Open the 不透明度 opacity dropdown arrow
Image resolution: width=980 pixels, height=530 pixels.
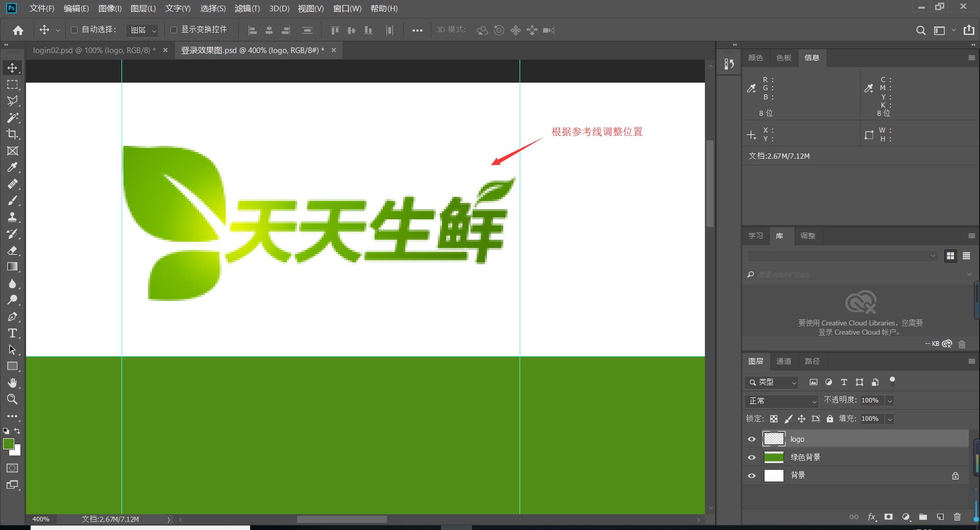point(890,401)
